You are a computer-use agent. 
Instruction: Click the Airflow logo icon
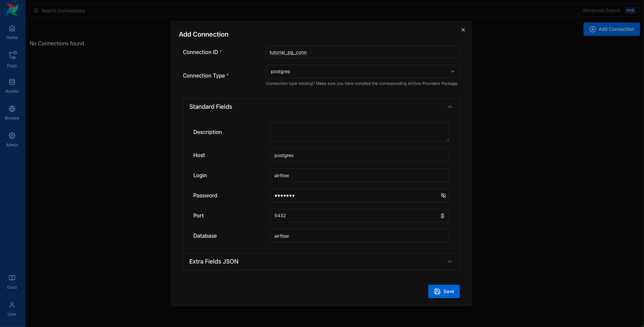pos(12,10)
